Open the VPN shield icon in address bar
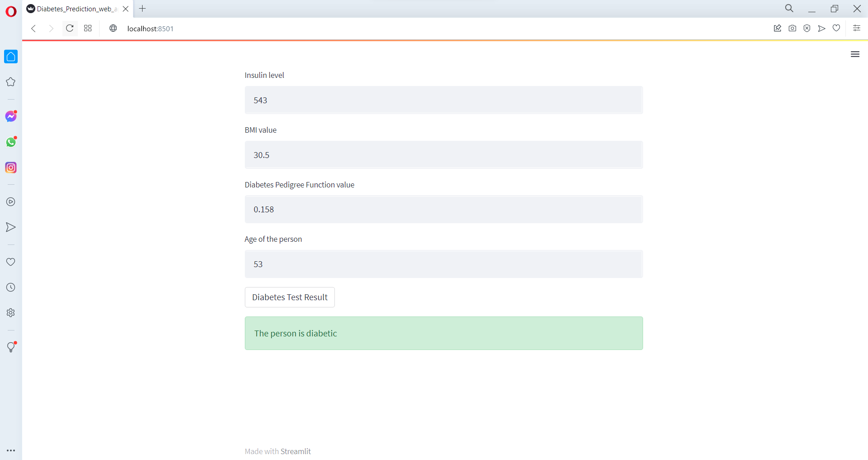Viewport: 868px width, 460px height. click(x=807, y=28)
